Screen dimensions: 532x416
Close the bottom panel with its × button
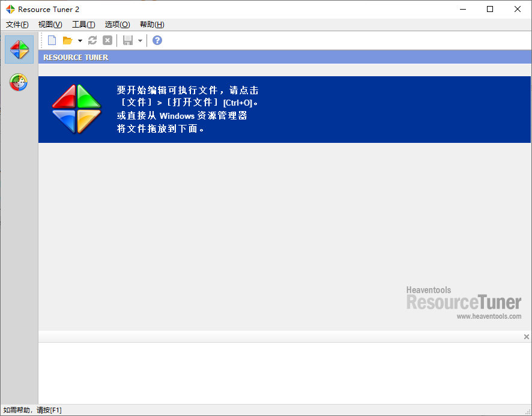[x=527, y=337]
